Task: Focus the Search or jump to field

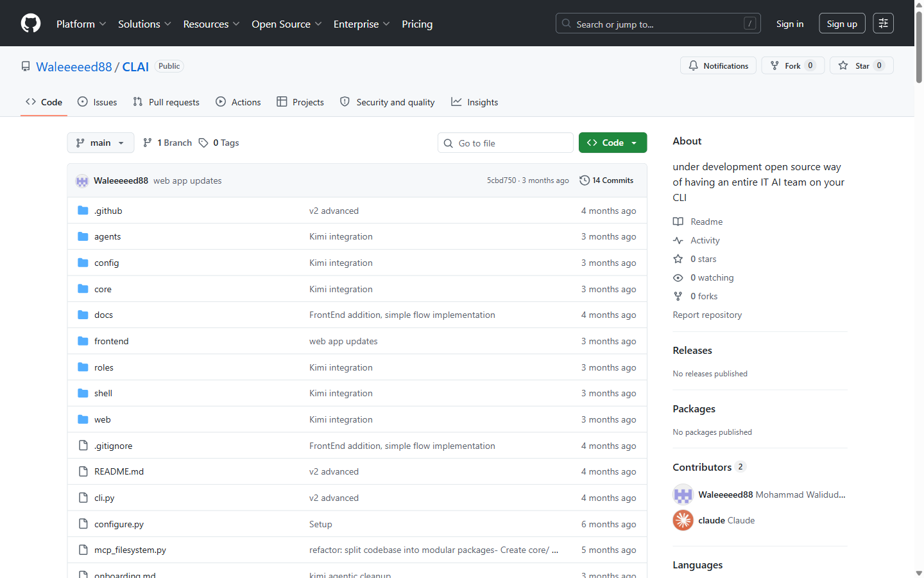Action: point(658,24)
